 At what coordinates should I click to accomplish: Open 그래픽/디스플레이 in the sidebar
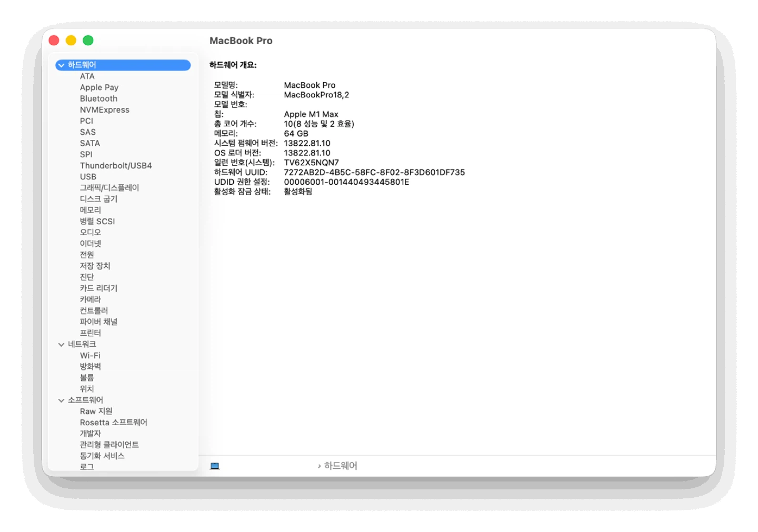[x=109, y=188]
